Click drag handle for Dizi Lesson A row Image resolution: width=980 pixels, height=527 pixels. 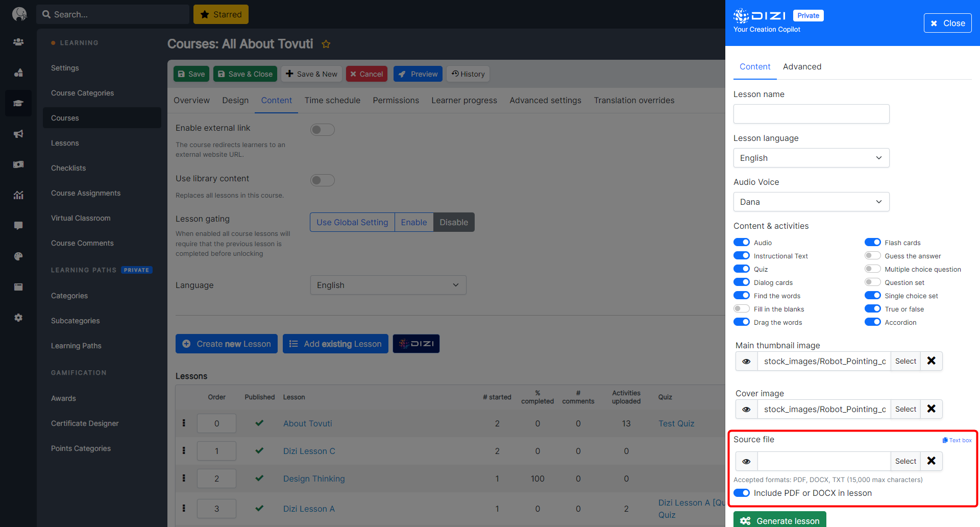pyautogui.click(x=184, y=508)
